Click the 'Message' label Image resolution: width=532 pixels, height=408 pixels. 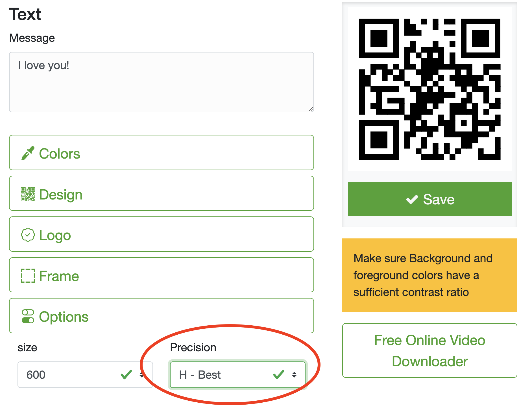click(32, 38)
